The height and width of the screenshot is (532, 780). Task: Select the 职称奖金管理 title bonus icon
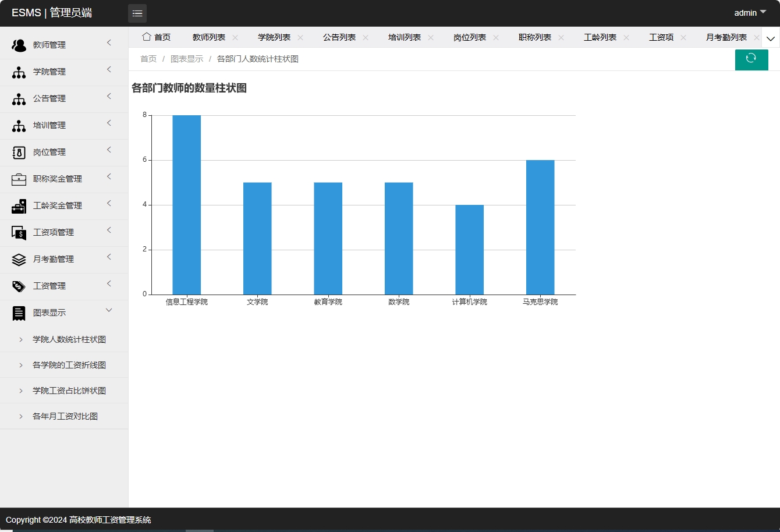point(19,179)
